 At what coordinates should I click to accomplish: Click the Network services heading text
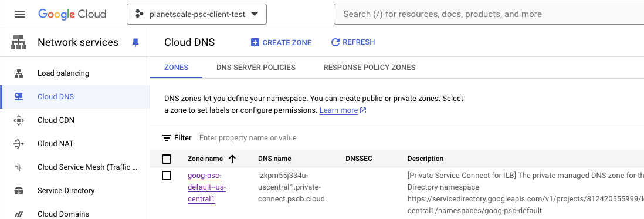tap(78, 42)
